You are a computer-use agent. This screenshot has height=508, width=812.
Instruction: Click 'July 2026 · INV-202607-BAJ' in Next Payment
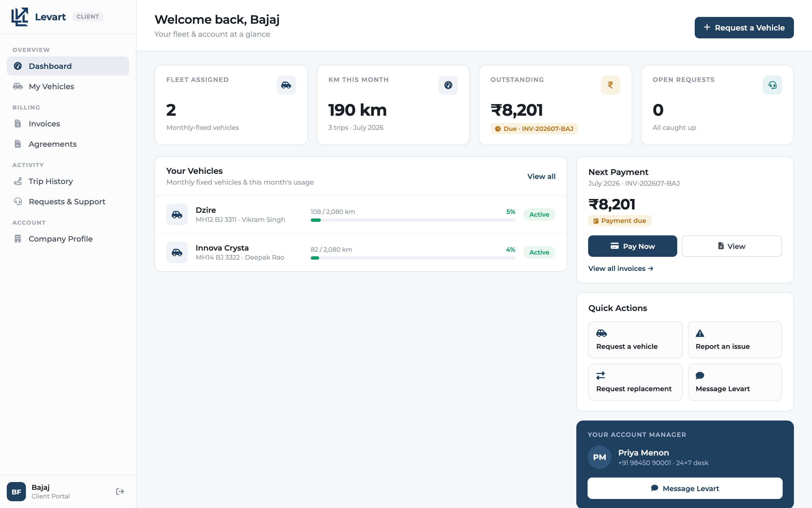(634, 183)
